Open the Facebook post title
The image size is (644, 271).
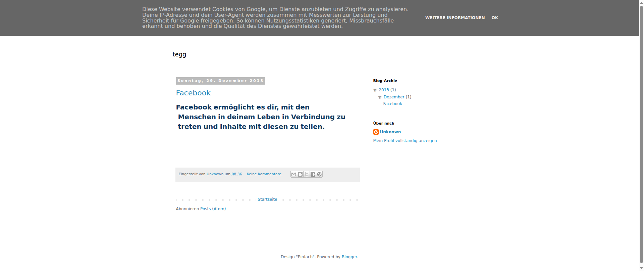pyautogui.click(x=193, y=93)
